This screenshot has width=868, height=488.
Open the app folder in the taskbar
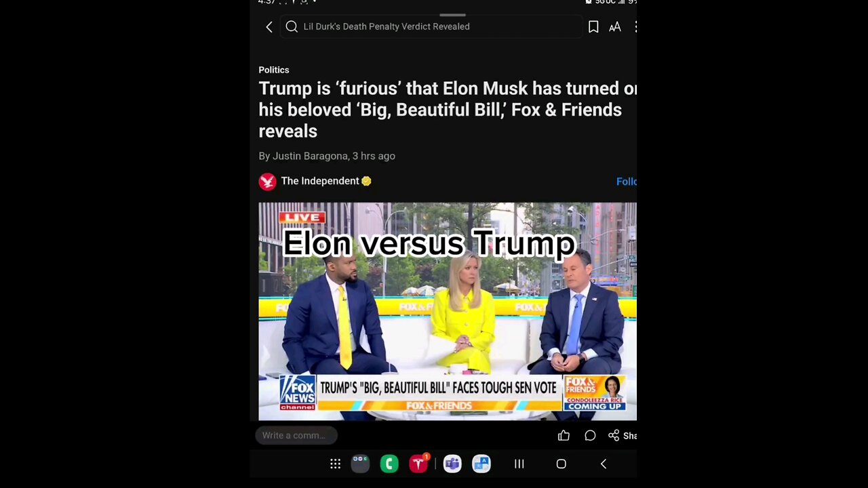click(360, 464)
